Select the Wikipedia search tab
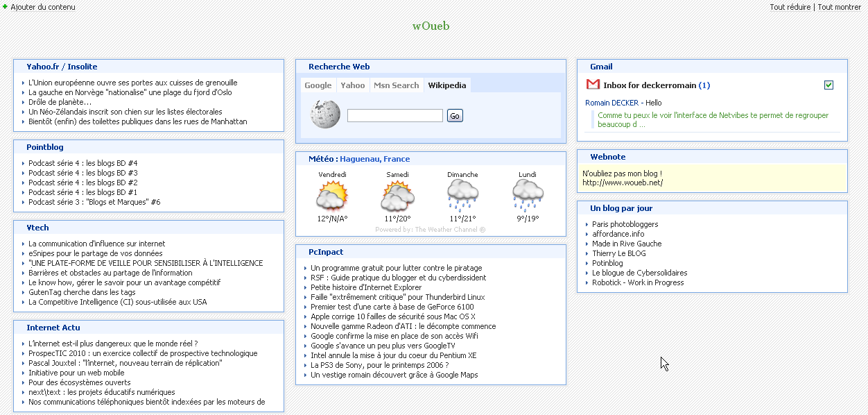868x415 pixels. point(447,85)
